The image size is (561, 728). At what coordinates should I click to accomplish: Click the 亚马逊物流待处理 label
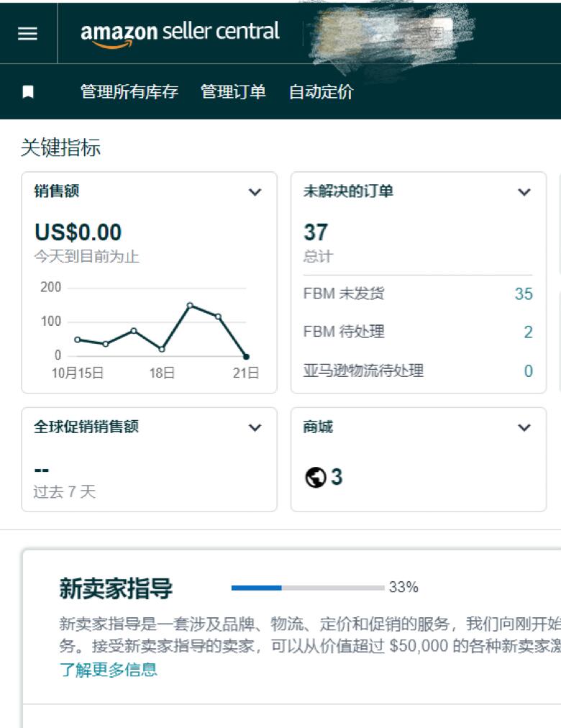point(363,370)
